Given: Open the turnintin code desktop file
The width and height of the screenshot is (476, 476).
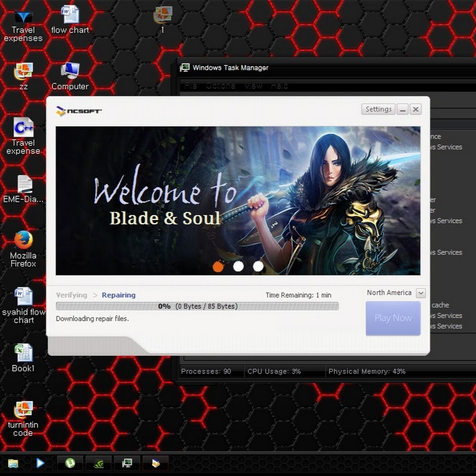Looking at the screenshot, I should coord(23,419).
